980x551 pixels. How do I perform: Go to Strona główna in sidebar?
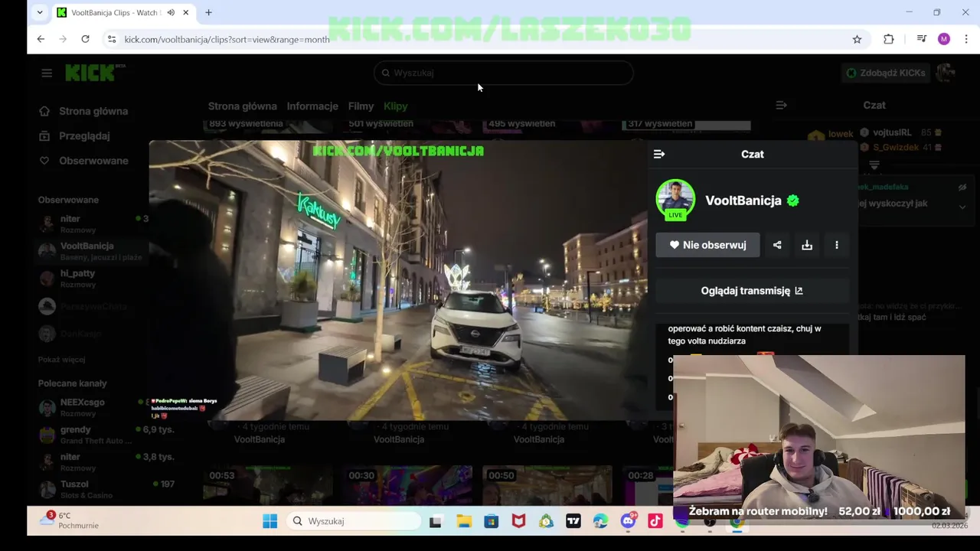click(x=84, y=111)
